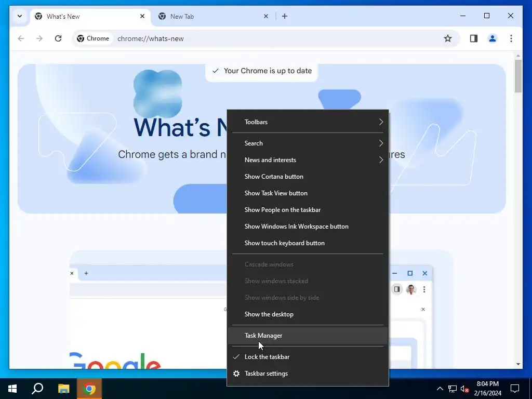The height and width of the screenshot is (399, 532).
Task: Open Chrome side panel icon
Action: pyautogui.click(x=474, y=38)
